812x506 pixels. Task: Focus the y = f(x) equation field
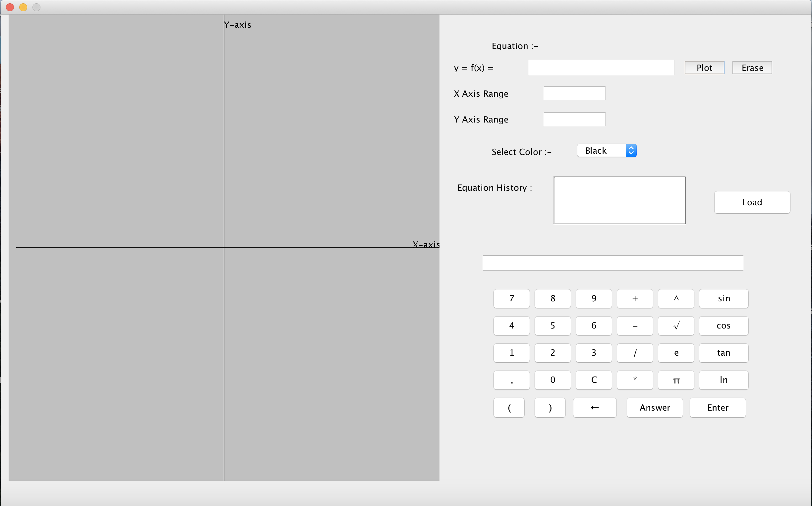(601, 68)
